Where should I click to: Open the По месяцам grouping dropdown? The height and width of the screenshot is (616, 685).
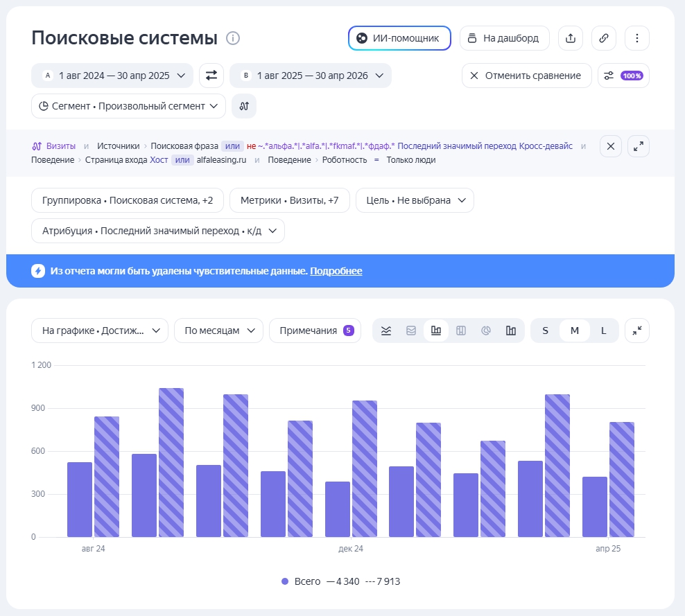click(x=218, y=331)
